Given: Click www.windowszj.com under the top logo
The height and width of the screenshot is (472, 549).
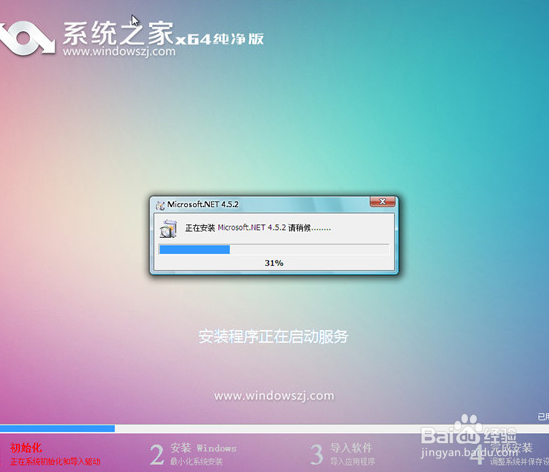Looking at the screenshot, I should [119, 51].
